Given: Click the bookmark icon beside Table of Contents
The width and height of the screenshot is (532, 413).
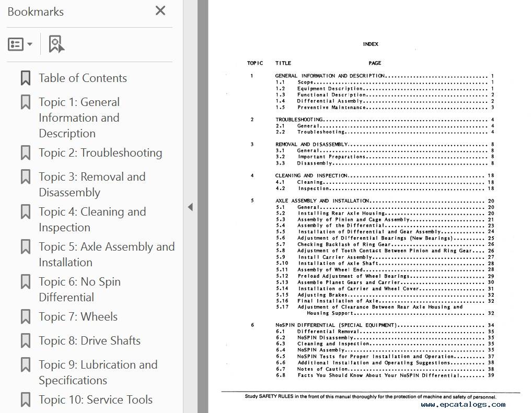Looking at the screenshot, I should click(26, 78).
